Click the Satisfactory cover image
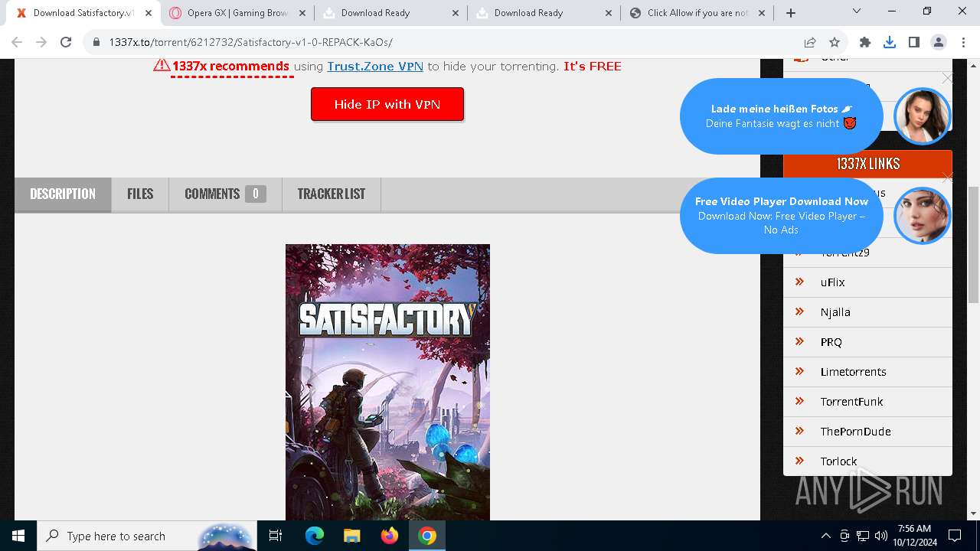 point(387,382)
